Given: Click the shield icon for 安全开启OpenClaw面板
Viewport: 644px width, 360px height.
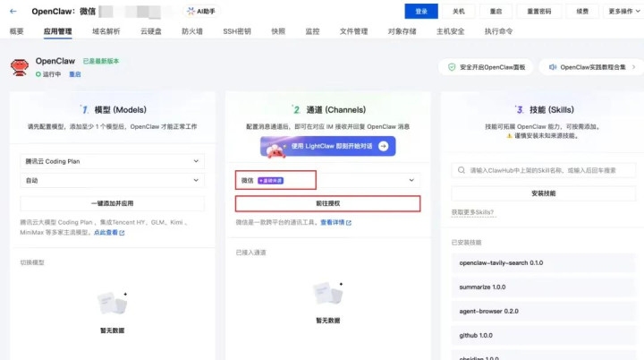Looking at the screenshot, I should [452, 67].
